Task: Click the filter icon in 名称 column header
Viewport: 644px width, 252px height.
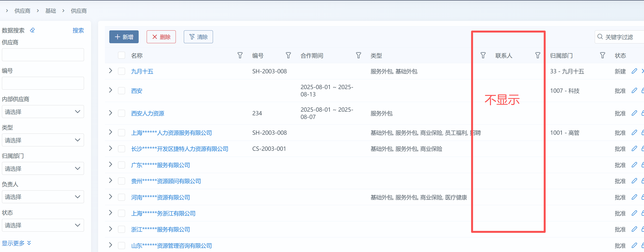Action: pos(240,55)
